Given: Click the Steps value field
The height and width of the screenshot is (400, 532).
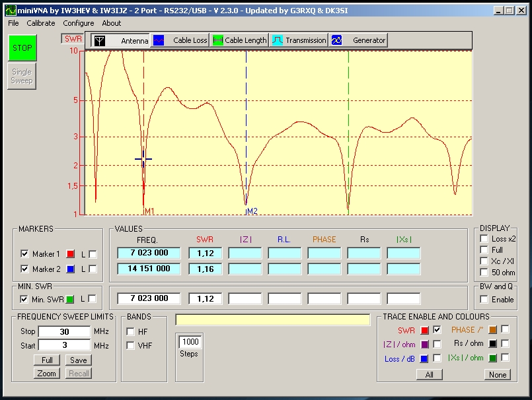Looking at the screenshot, I should pos(190,342).
